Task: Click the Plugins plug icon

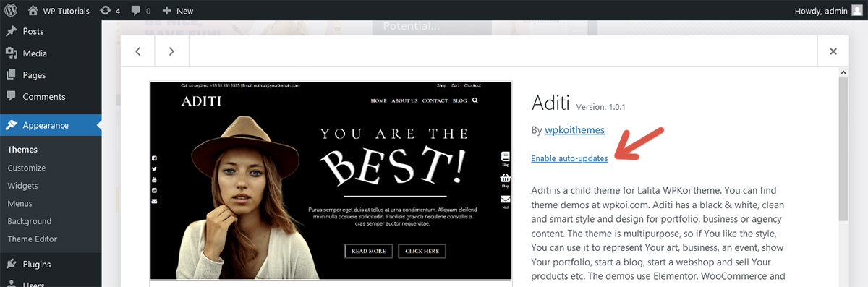Action: [12, 264]
